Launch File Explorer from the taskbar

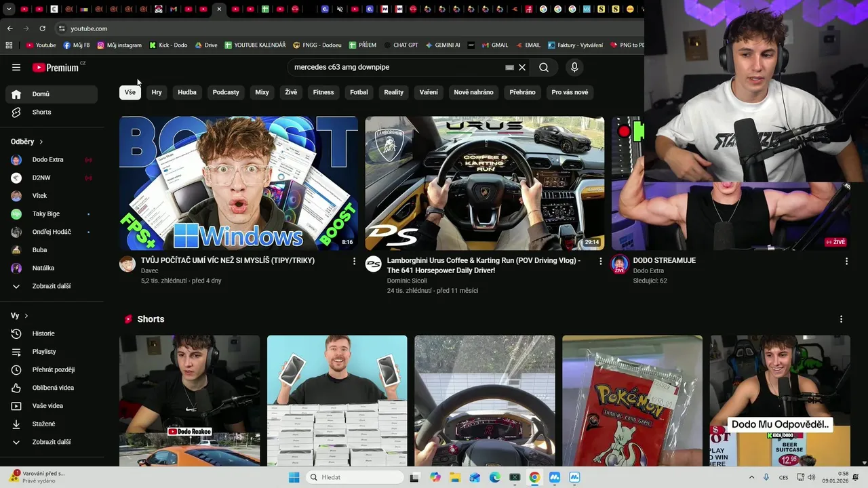(455, 477)
